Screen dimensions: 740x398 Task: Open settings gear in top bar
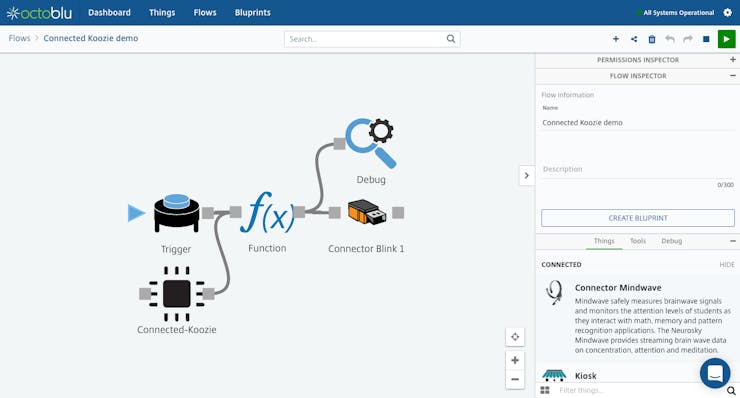pyautogui.click(x=727, y=13)
